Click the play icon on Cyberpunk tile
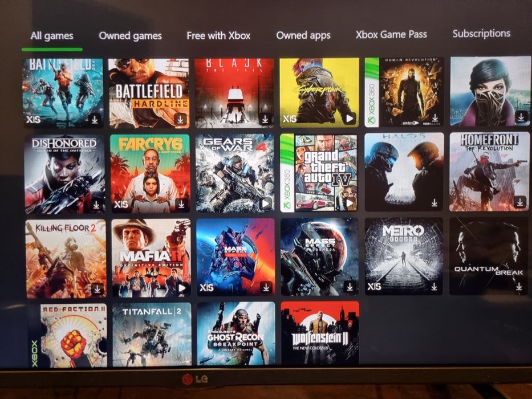Screen dimensions: 532x399 (x=350, y=118)
